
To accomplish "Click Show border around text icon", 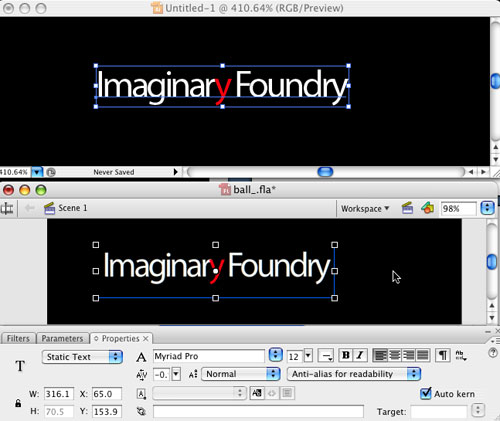I will click(287, 393).
